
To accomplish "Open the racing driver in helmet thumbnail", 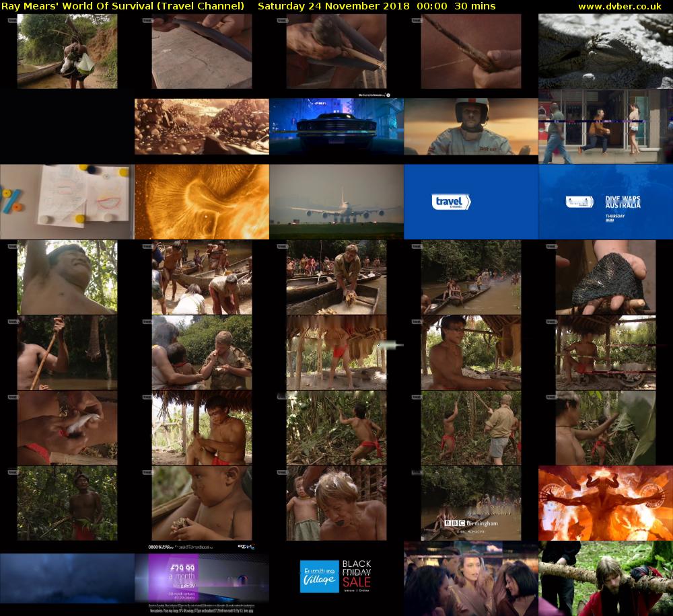I will [x=471, y=126].
